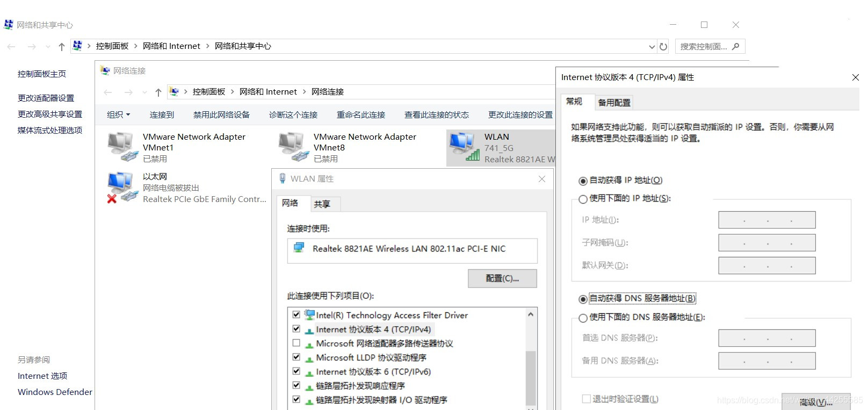
Task: Close the WLAN 属性 dialog
Action: pos(542,179)
